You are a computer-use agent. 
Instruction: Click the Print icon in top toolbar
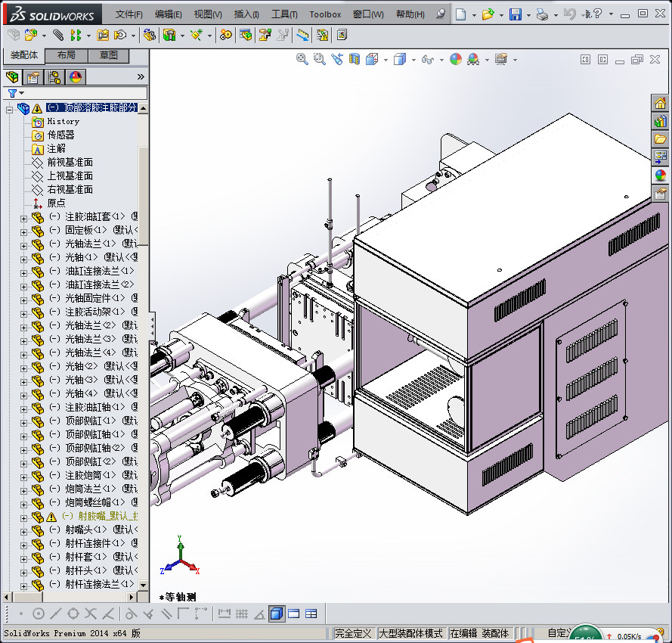coord(542,14)
